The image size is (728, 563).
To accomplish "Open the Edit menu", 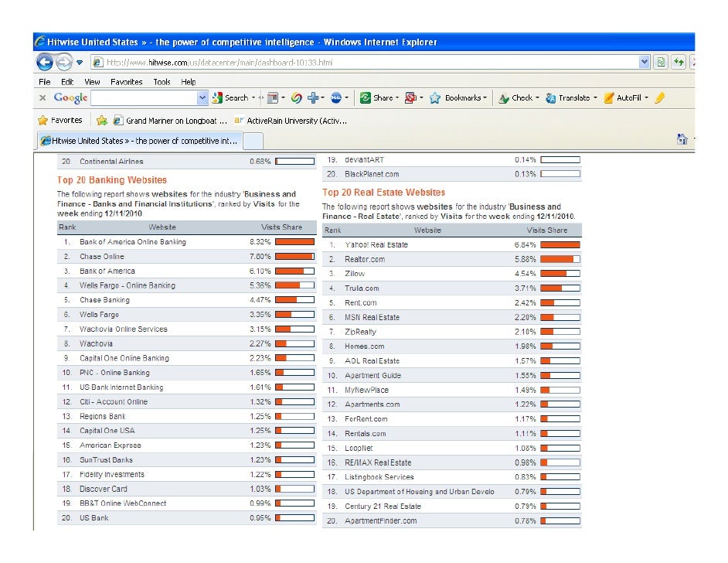I will (x=67, y=82).
